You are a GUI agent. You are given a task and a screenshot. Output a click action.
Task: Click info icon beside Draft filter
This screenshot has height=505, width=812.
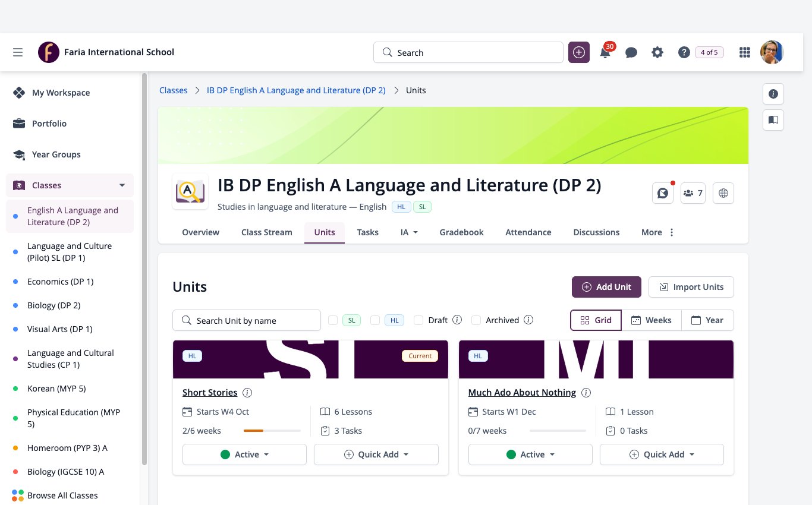point(457,320)
